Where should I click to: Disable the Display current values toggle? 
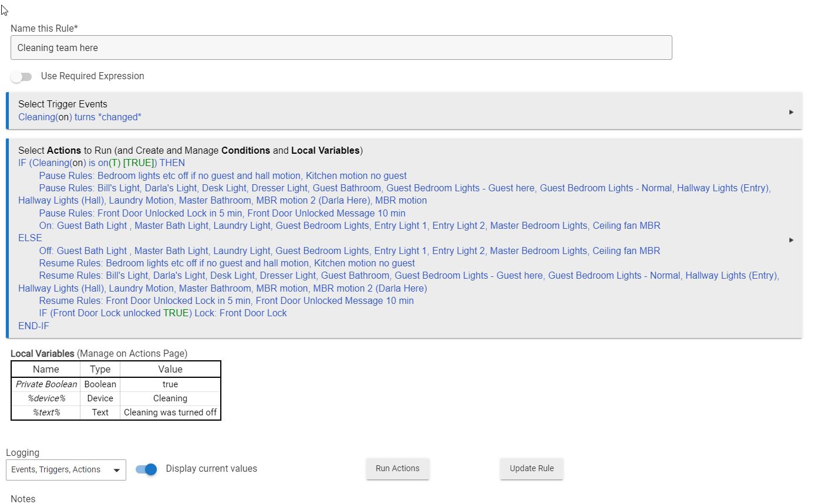pyautogui.click(x=146, y=469)
